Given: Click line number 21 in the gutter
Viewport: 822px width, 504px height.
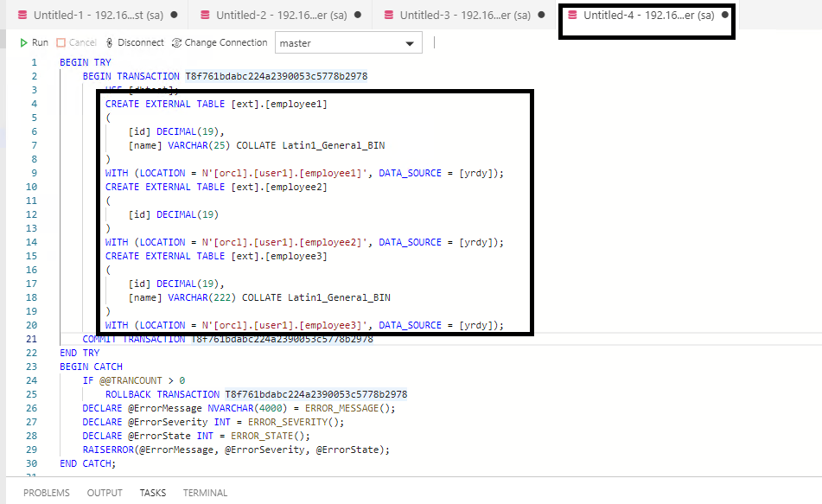Looking at the screenshot, I should point(32,339).
